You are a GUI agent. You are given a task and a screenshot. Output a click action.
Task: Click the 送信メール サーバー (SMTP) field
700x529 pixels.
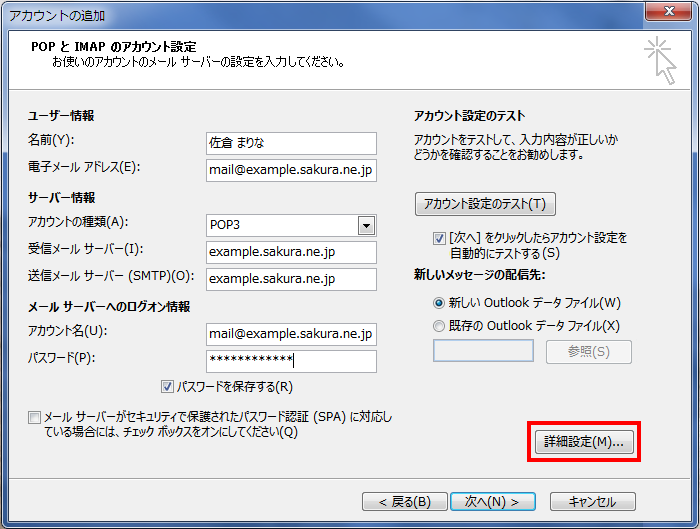point(290,279)
